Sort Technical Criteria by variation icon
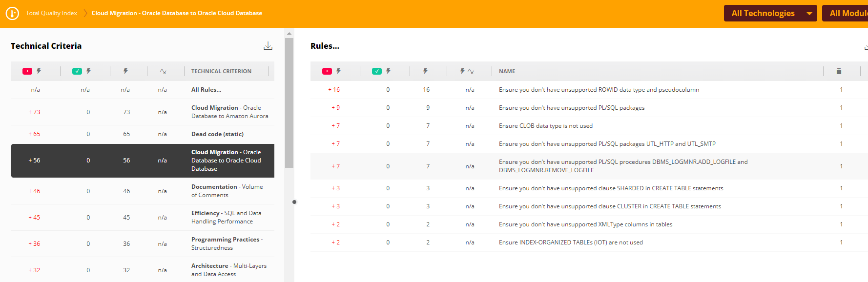This screenshot has width=868, height=282. [x=163, y=71]
